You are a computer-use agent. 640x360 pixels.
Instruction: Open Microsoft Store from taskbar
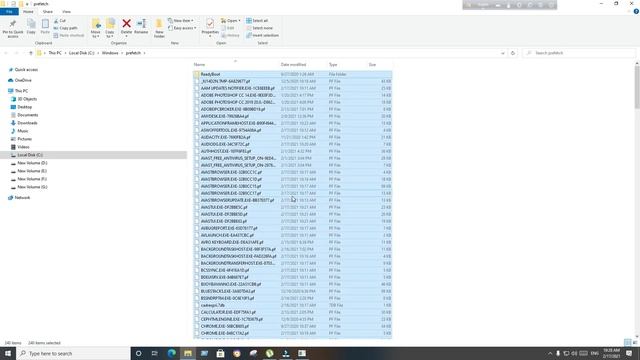pyautogui.click(x=220, y=353)
